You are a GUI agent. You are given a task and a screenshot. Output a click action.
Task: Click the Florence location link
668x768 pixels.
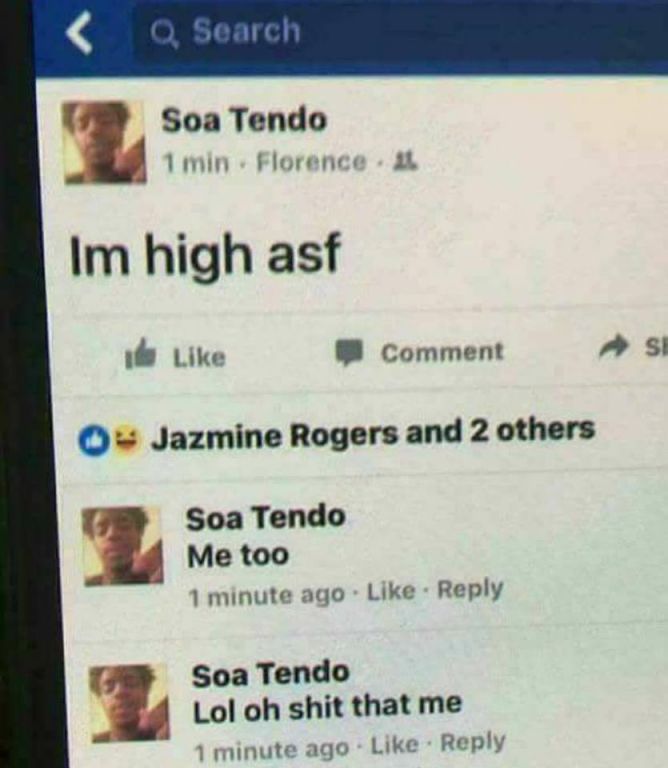(x=311, y=161)
